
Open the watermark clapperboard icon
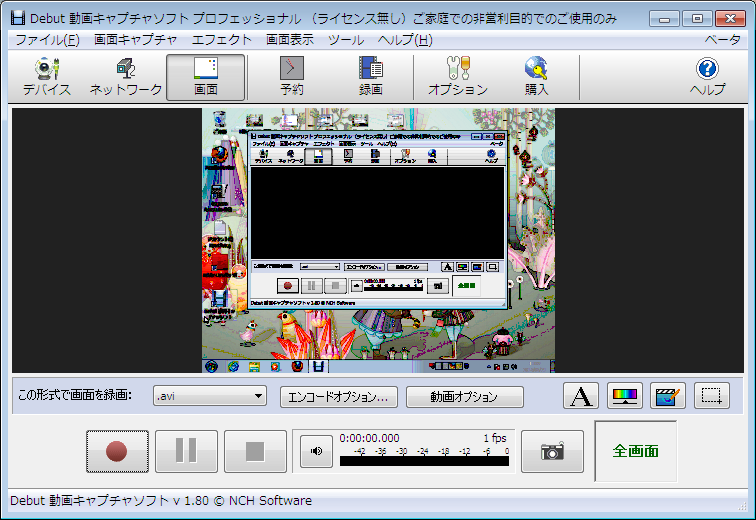coord(668,396)
